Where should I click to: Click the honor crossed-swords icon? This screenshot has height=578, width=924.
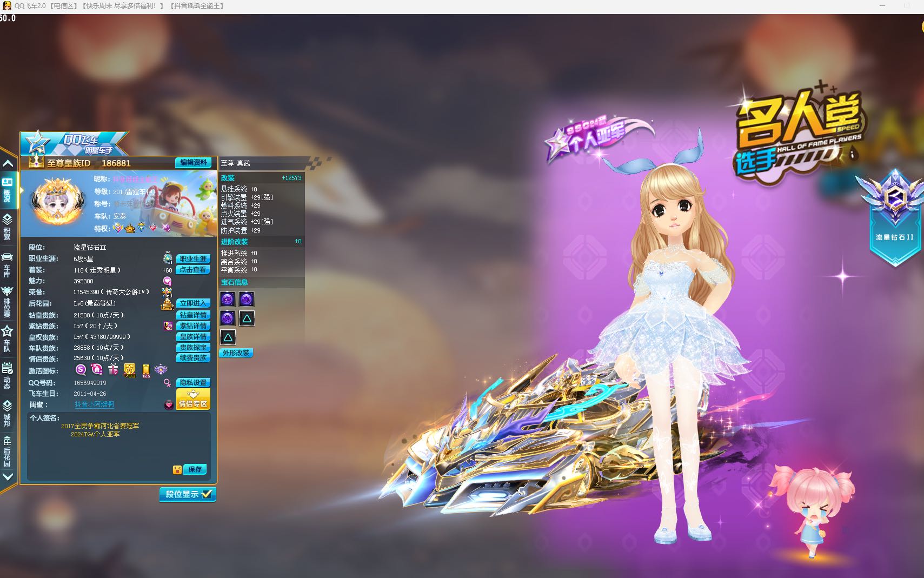tap(167, 293)
